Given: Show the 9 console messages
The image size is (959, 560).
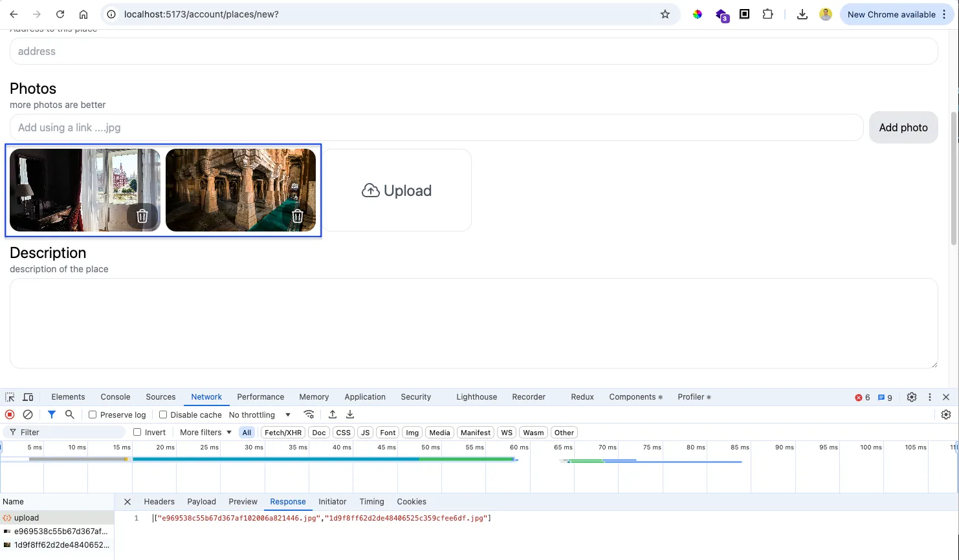Looking at the screenshot, I should click(x=885, y=398).
